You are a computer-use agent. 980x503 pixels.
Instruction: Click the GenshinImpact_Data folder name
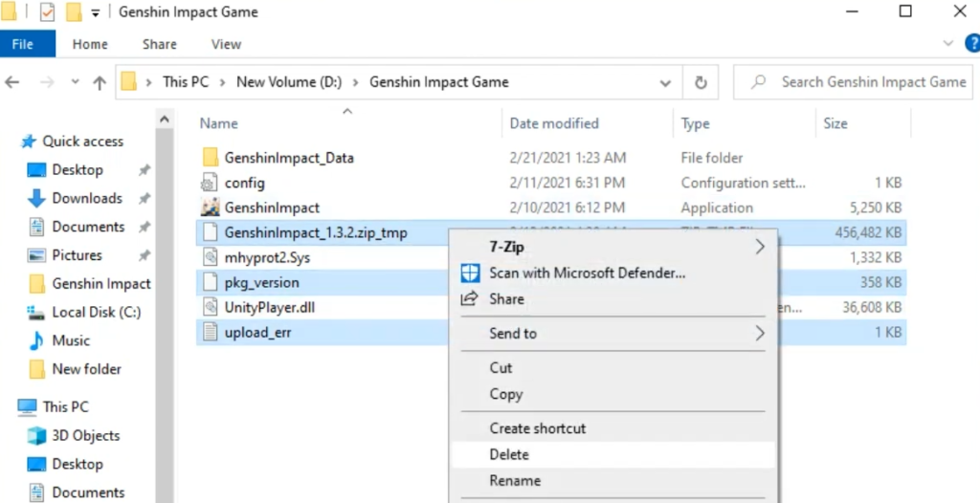click(x=289, y=158)
